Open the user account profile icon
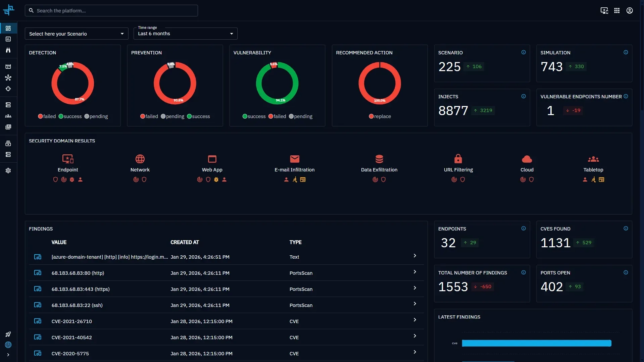The image size is (644, 362). click(x=630, y=11)
